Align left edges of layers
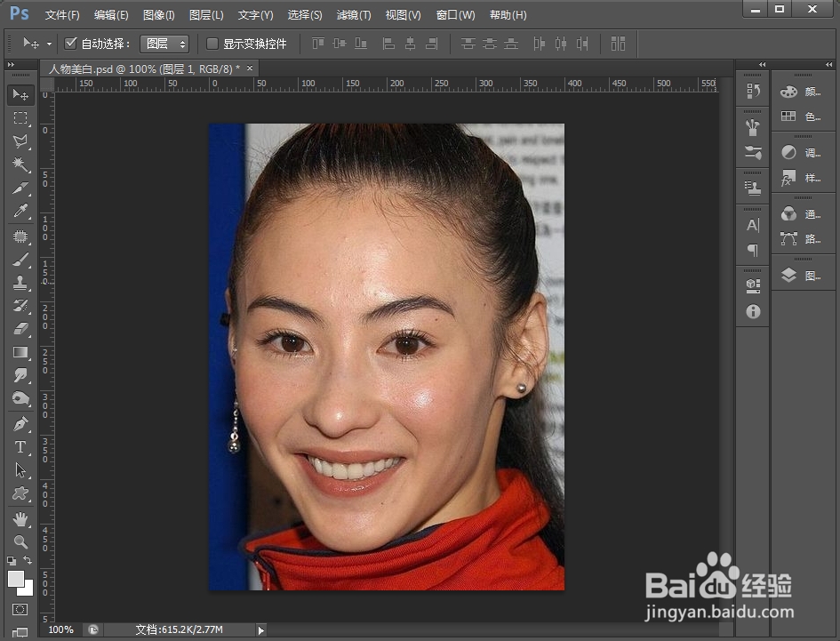Screen dimensions: 840x641 point(389,44)
